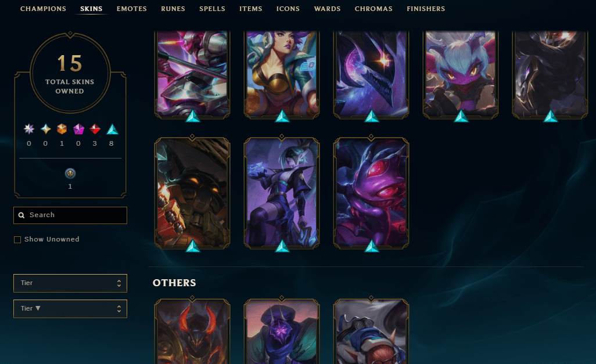Click the round blue legacy badge icon
596x364 pixels.
click(x=70, y=174)
